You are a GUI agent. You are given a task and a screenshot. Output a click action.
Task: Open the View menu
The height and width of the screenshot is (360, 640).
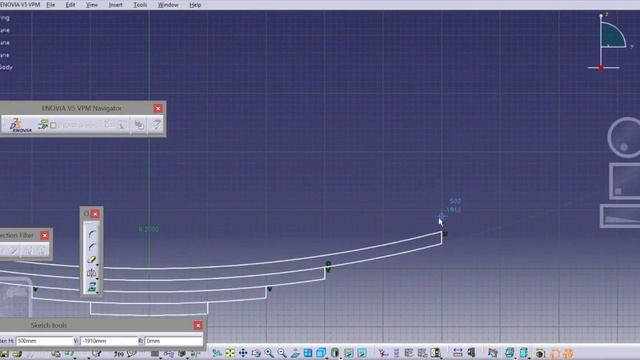click(92, 5)
